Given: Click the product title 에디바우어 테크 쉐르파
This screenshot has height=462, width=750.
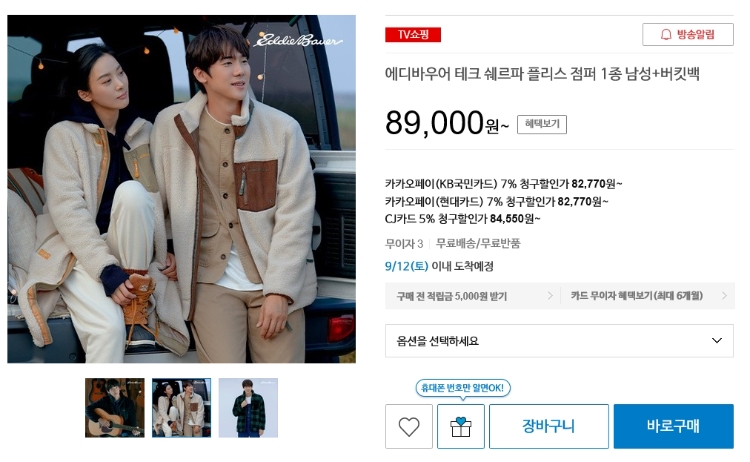Looking at the screenshot, I should pos(542,74).
